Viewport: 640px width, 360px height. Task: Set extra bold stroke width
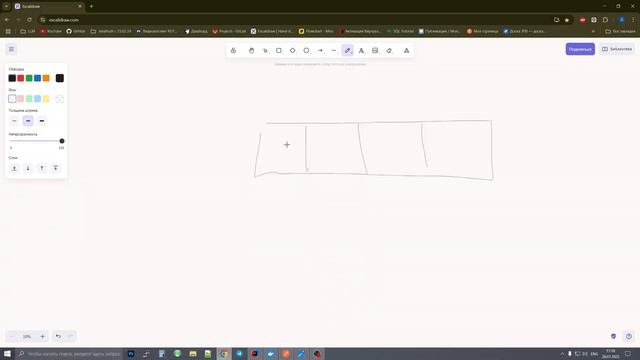coord(42,121)
